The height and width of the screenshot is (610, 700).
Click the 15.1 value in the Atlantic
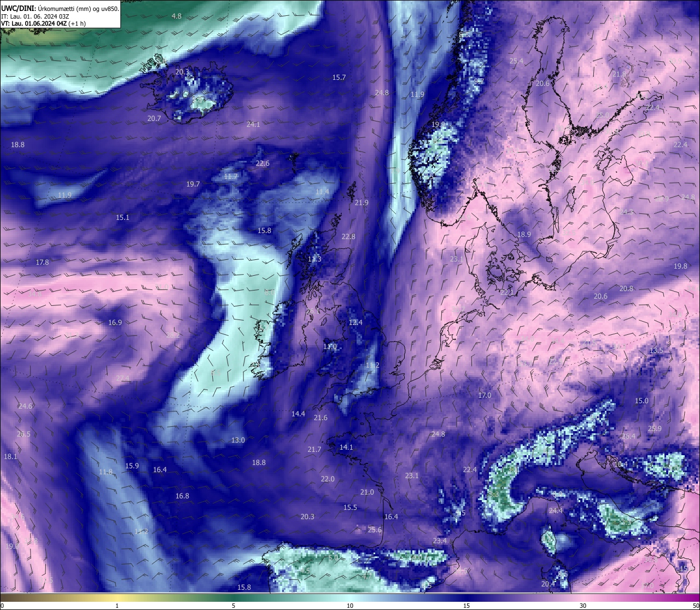tap(122, 218)
